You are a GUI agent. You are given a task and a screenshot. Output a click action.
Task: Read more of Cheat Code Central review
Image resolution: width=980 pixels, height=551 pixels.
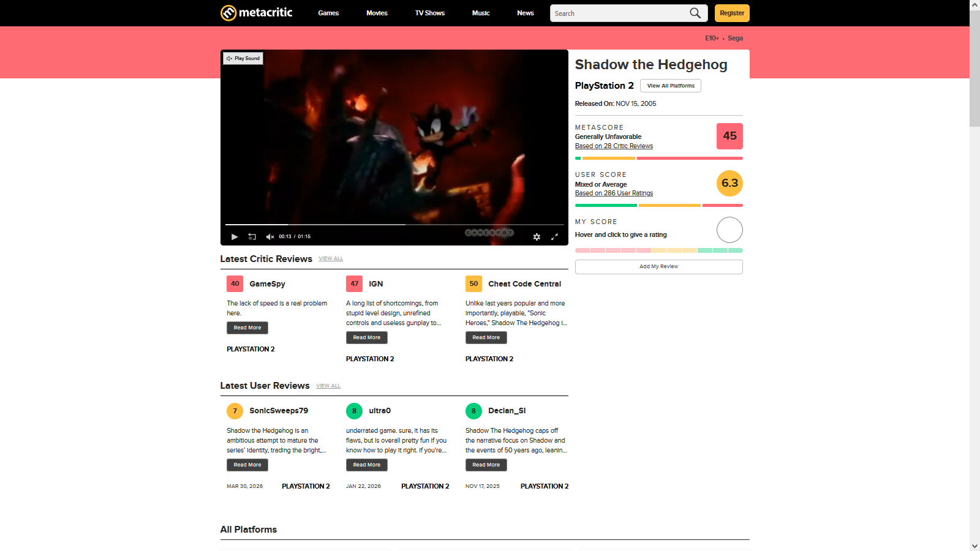[x=486, y=337]
